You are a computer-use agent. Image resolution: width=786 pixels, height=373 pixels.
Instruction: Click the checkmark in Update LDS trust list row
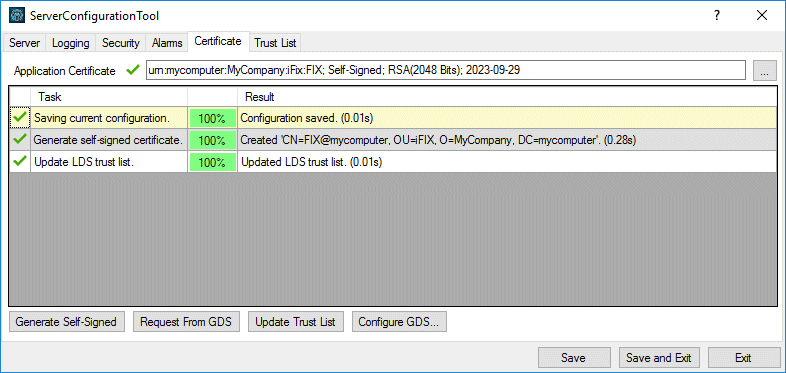pyautogui.click(x=20, y=162)
